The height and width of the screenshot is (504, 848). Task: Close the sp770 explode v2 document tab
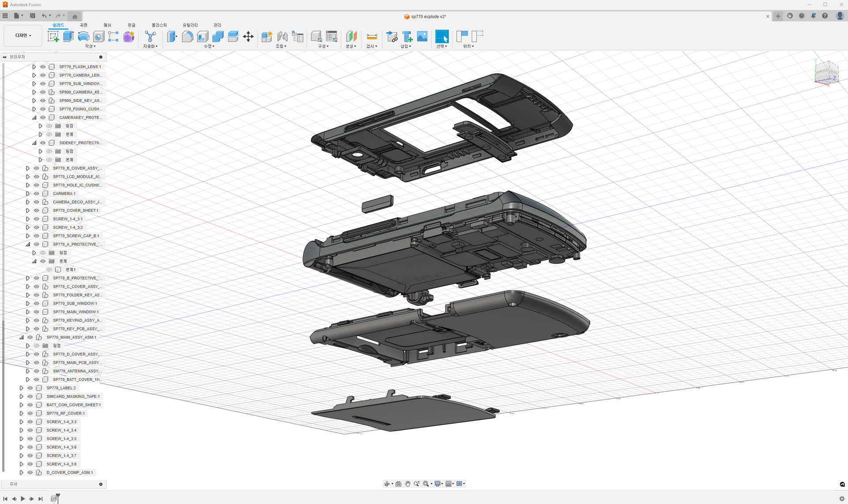click(768, 16)
